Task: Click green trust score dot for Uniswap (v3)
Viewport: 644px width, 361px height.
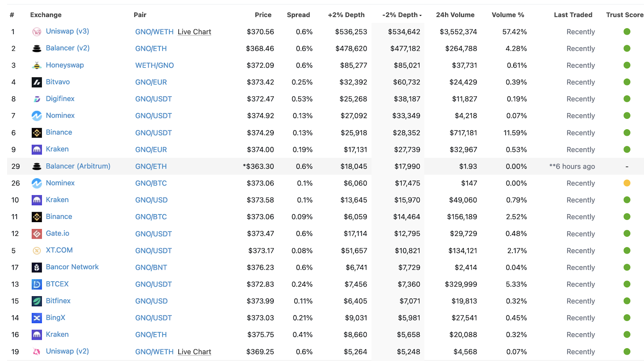Action: click(x=627, y=32)
